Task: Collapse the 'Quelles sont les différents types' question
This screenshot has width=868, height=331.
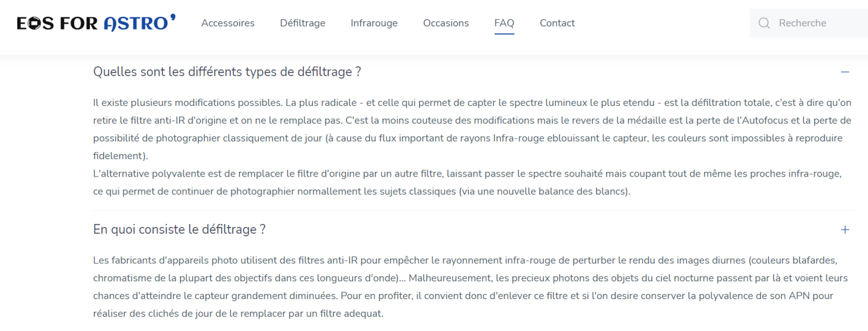Action: point(227,72)
